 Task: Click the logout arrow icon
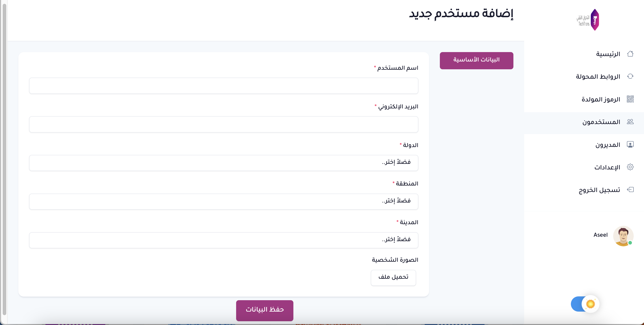point(630,190)
